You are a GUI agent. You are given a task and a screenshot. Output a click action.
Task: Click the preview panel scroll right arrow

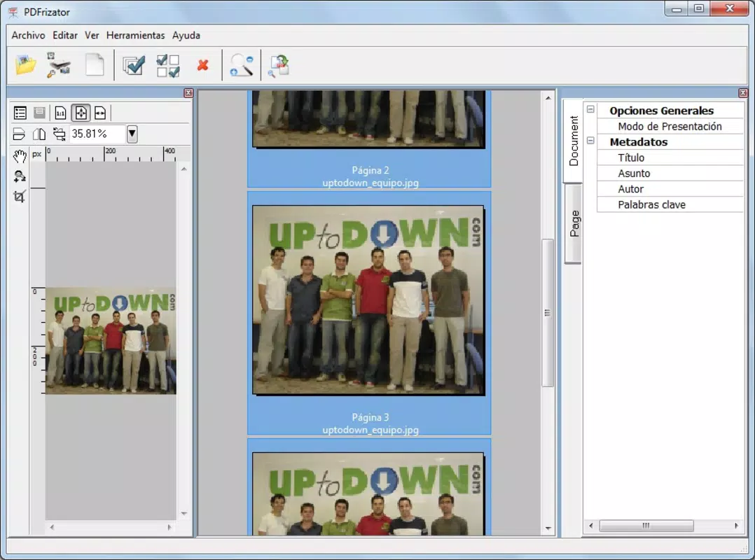169,527
